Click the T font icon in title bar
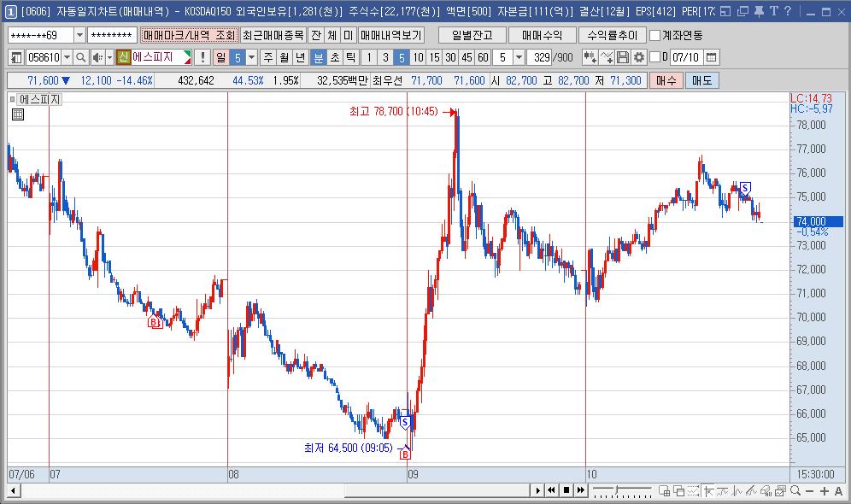Viewport: 851px width, 504px height. tap(774, 11)
